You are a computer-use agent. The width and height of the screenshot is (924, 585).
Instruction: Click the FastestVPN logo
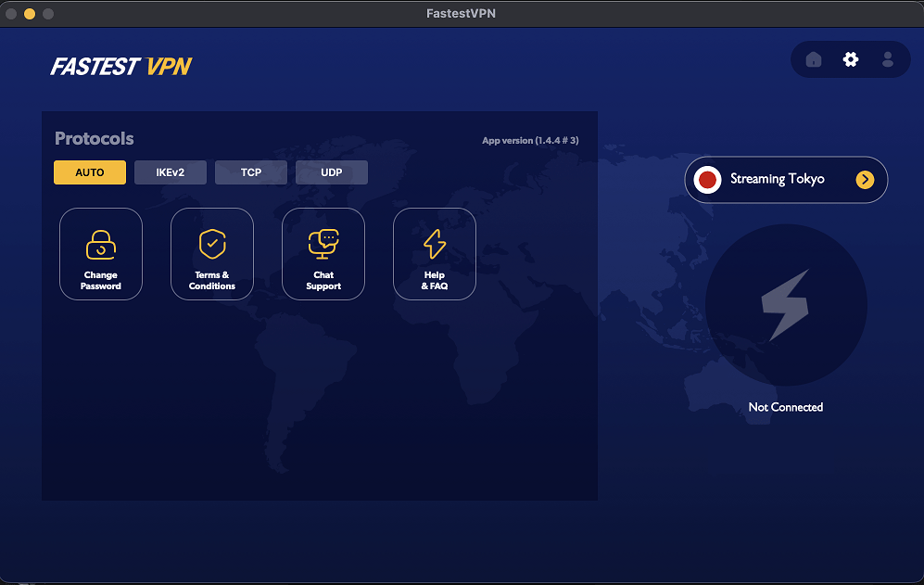point(120,66)
